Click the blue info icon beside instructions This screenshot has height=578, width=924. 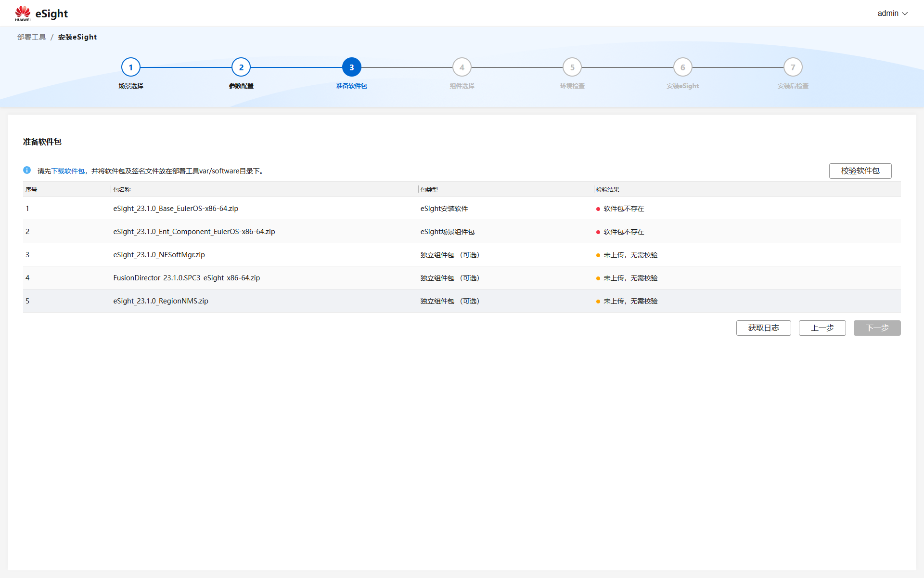point(27,170)
